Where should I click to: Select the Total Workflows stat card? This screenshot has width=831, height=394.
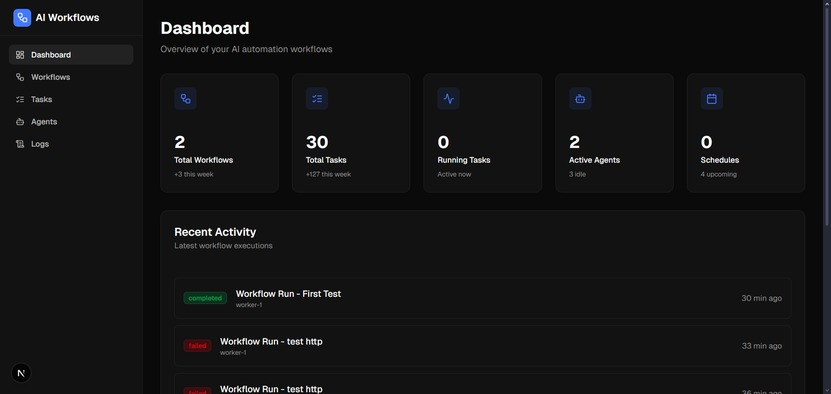[219, 133]
